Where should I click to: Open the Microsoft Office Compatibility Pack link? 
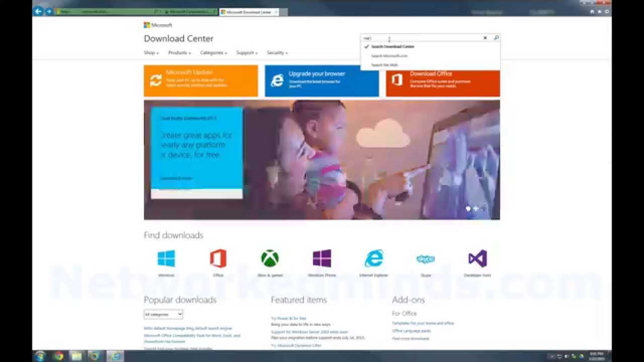192,338
